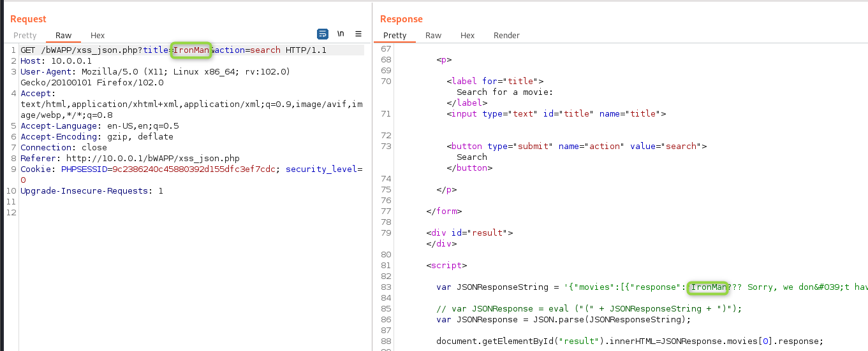Select the Pretty tab in Response panel

(x=395, y=36)
